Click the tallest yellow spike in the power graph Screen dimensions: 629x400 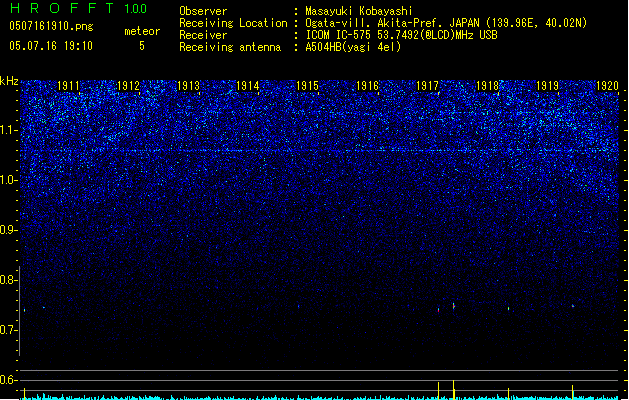[x=454, y=390]
